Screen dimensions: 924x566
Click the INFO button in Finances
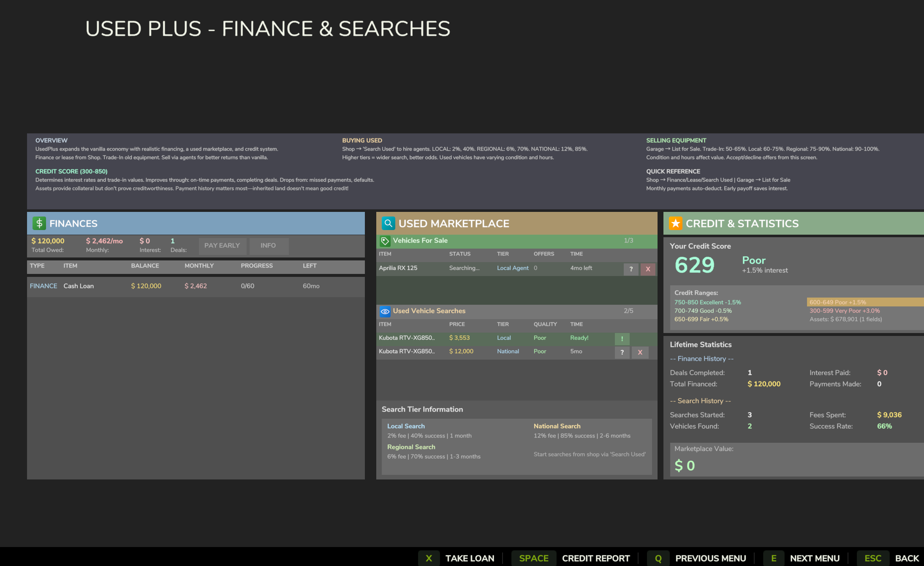(269, 246)
